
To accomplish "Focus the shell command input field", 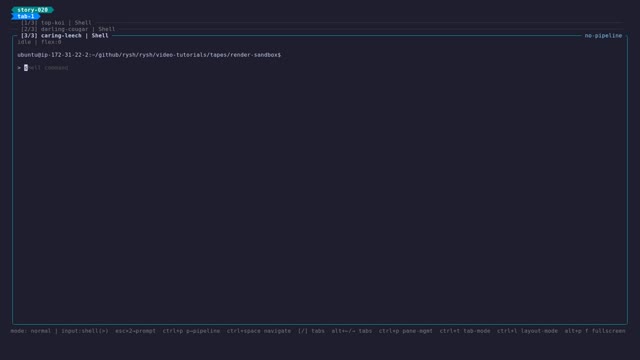I will click(x=46, y=68).
